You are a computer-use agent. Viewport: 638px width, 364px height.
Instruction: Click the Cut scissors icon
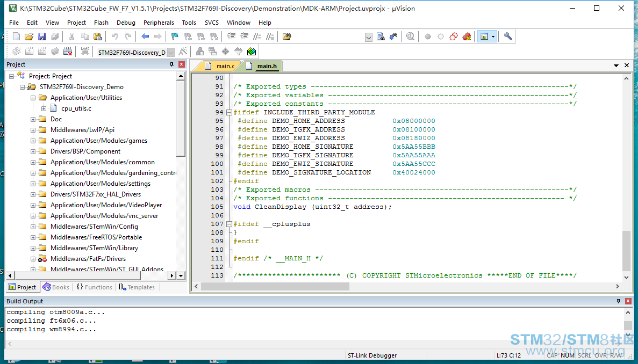pos(71,37)
